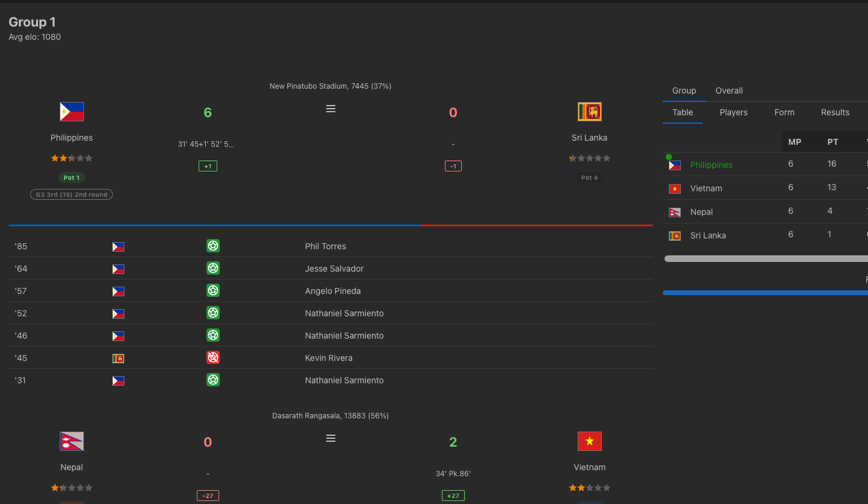Click the blue-red match stats bar
The image size is (868, 504).
click(331, 225)
